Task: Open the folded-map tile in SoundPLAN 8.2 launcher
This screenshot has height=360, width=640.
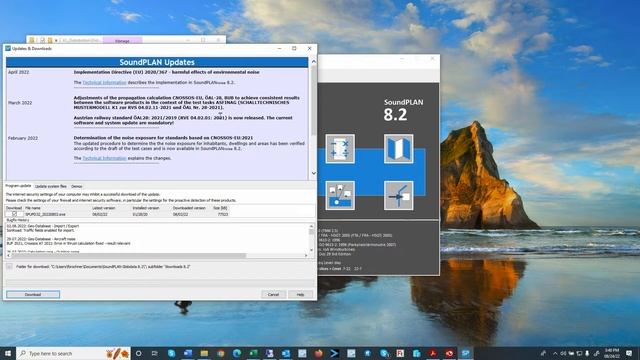Action: (x=398, y=149)
